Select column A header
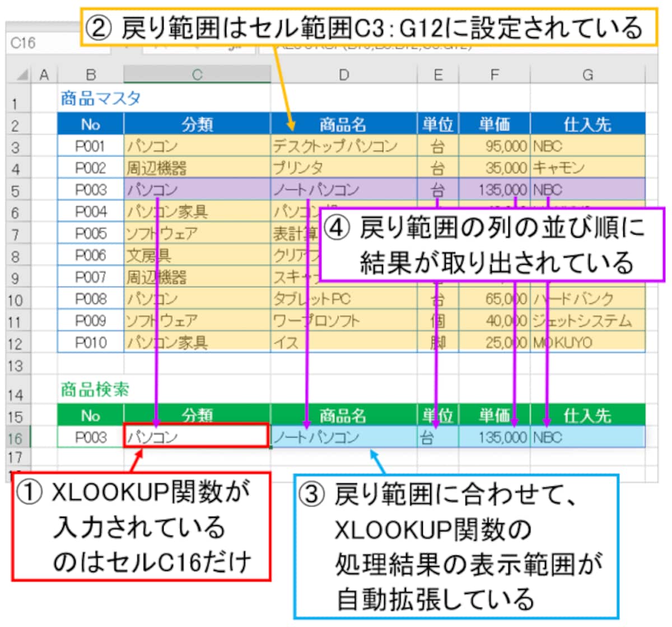 (x=44, y=74)
